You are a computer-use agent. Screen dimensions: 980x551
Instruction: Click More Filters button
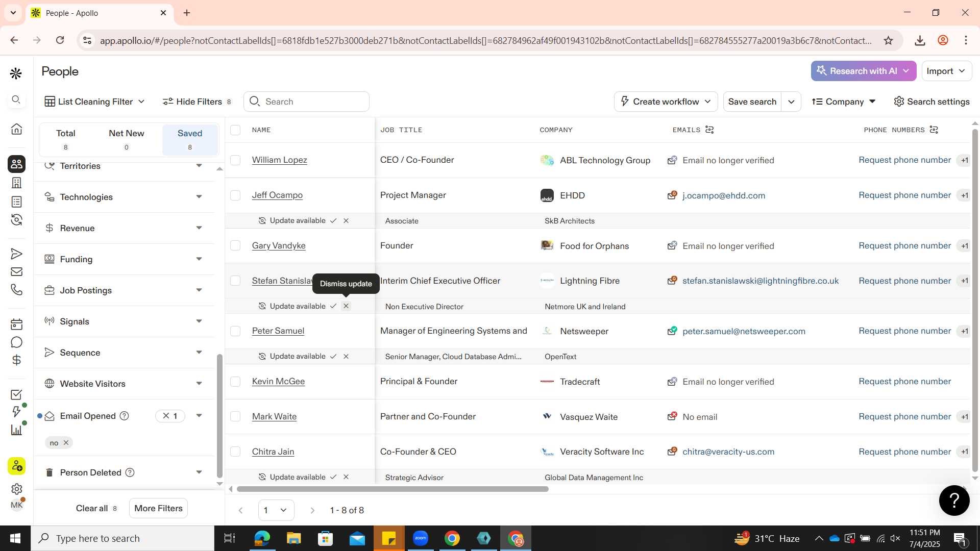158,508
